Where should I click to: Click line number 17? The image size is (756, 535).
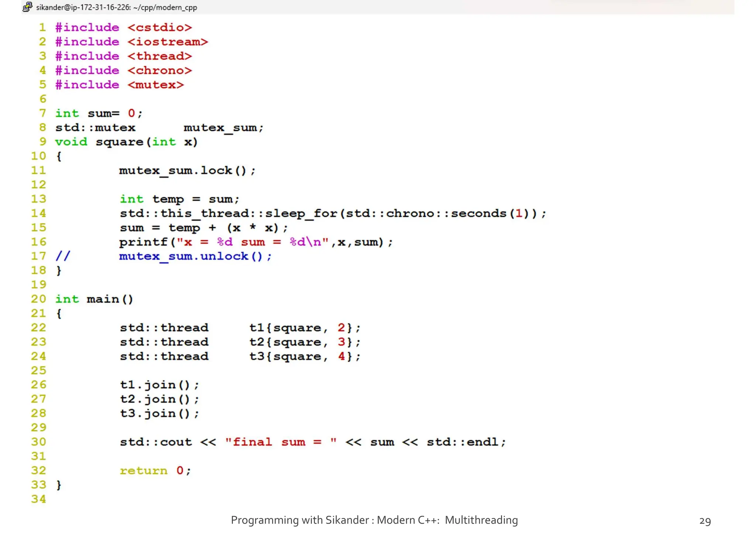tap(38, 256)
